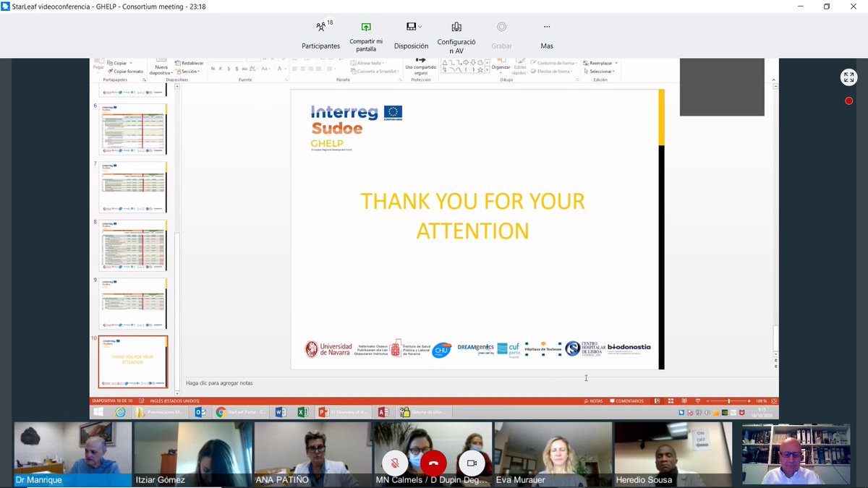The image size is (868, 488).
Task: Click the red recording indicator dot
Action: pos(848,100)
